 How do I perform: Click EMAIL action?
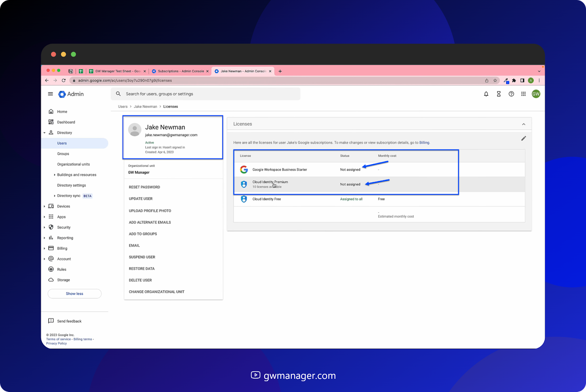(134, 246)
